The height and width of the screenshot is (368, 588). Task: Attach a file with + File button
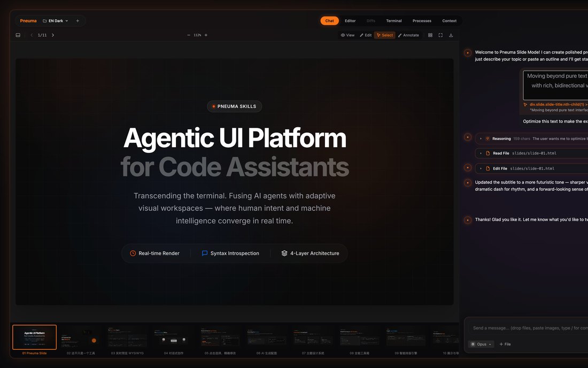[505, 344]
